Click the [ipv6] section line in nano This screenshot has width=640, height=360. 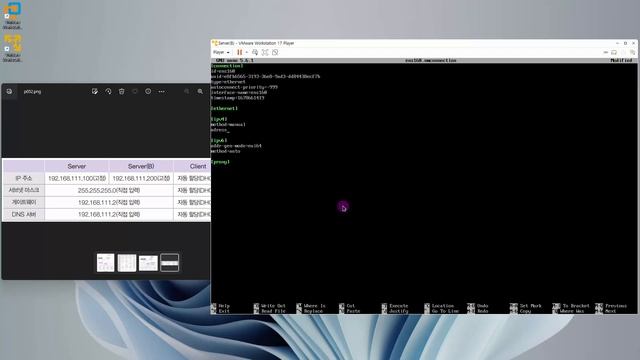tap(219, 140)
